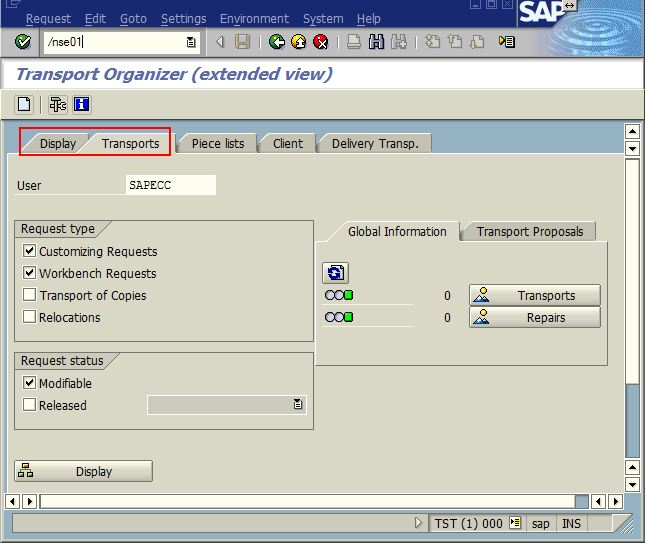Click the Next Page icon
The image size is (645, 543).
click(477, 42)
